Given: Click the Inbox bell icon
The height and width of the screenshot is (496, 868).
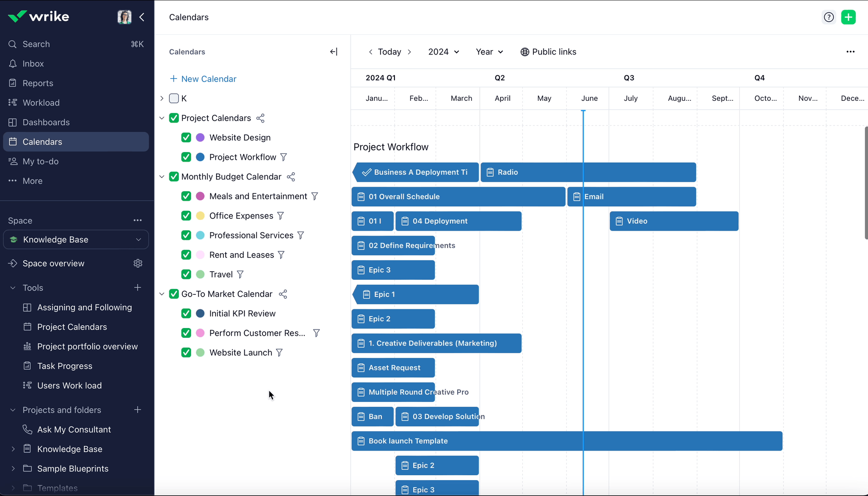Looking at the screenshot, I should click(x=12, y=63).
